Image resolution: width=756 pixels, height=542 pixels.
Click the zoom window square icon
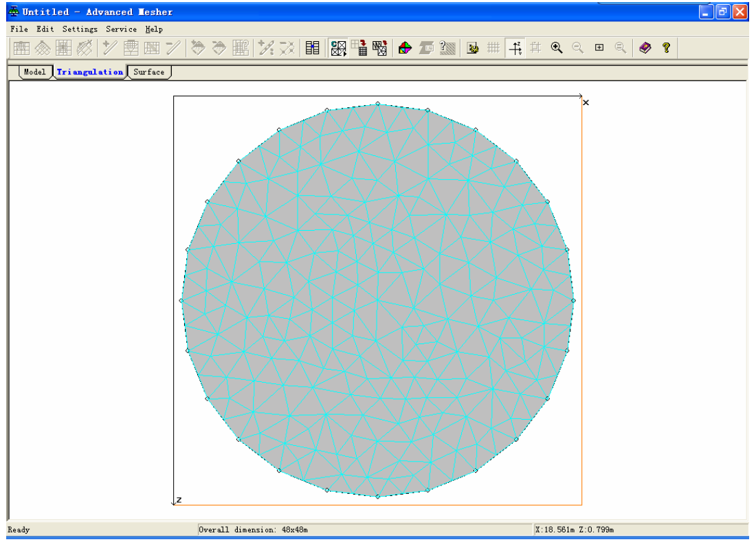[599, 47]
